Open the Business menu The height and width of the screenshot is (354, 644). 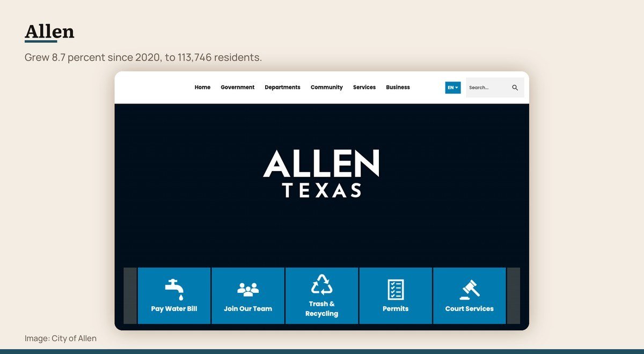click(398, 87)
